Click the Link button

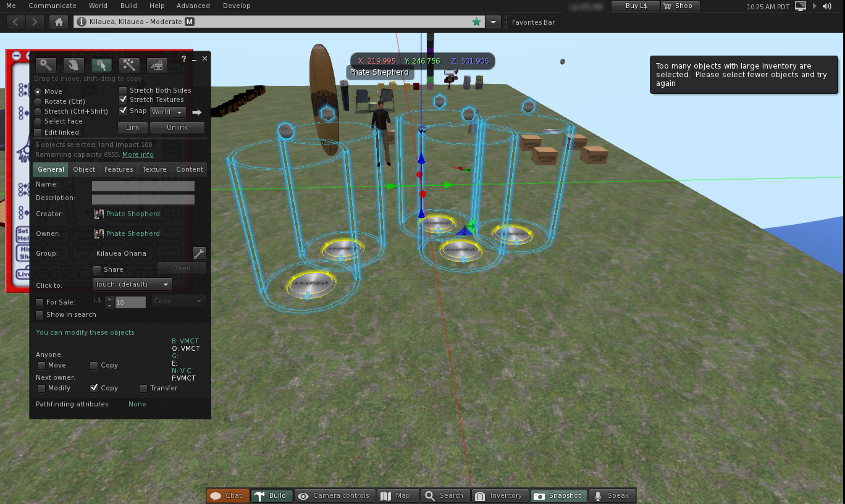pos(133,127)
